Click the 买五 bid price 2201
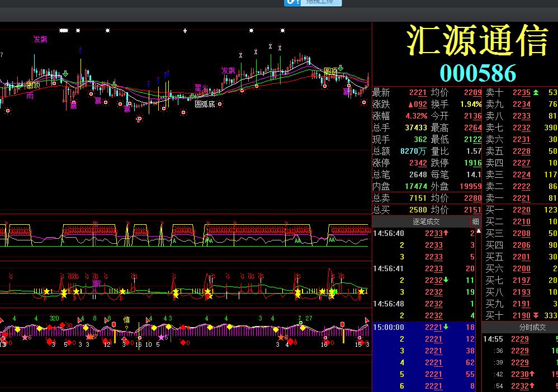This screenshot has width=558, height=392. [521, 257]
